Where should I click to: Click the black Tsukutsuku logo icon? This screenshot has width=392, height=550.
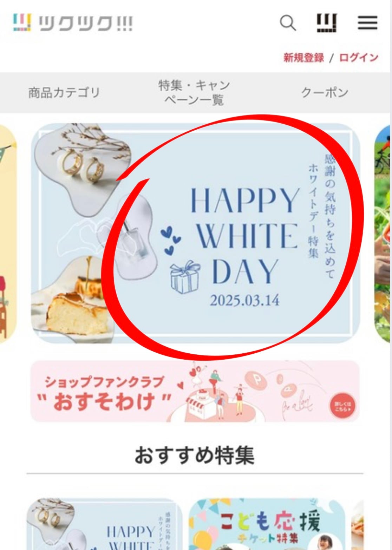click(327, 23)
